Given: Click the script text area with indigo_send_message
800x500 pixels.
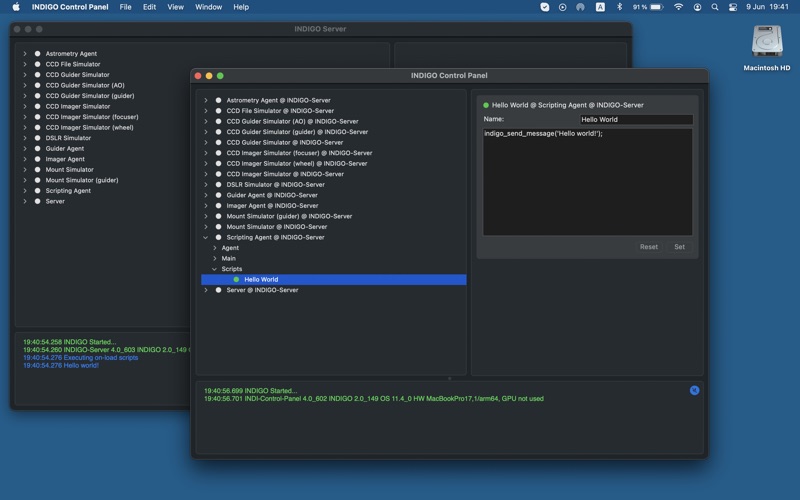Looking at the screenshot, I should 588,182.
